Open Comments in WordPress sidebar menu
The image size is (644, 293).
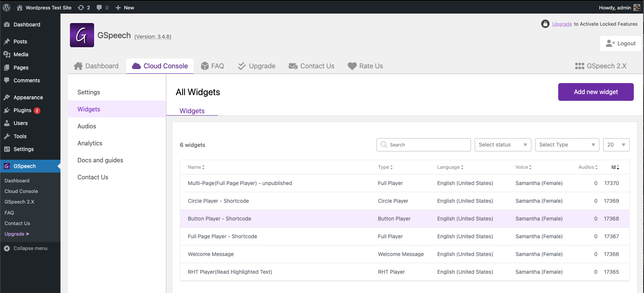pos(30,80)
